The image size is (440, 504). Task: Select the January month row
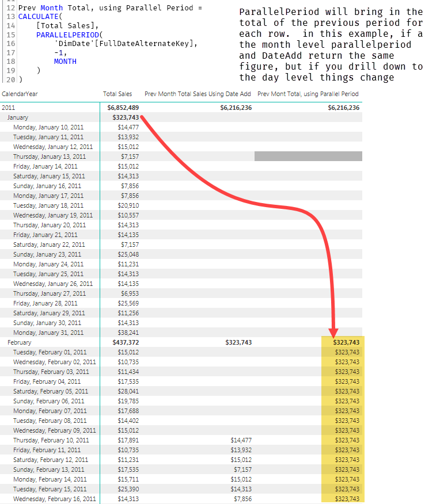(x=181, y=117)
